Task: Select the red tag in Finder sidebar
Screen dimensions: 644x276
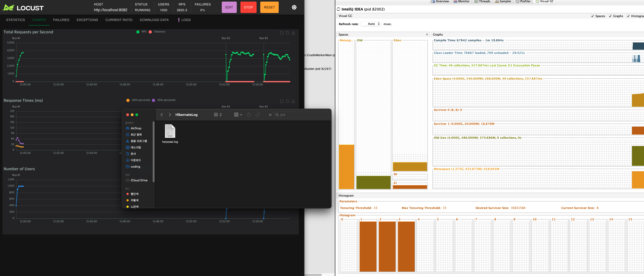Action: 134,194
